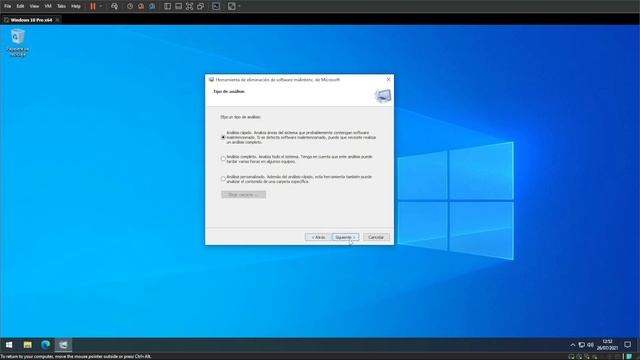The image size is (640, 360).
Task: Open the power options dropdown next to pause
Action: [x=101, y=6]
